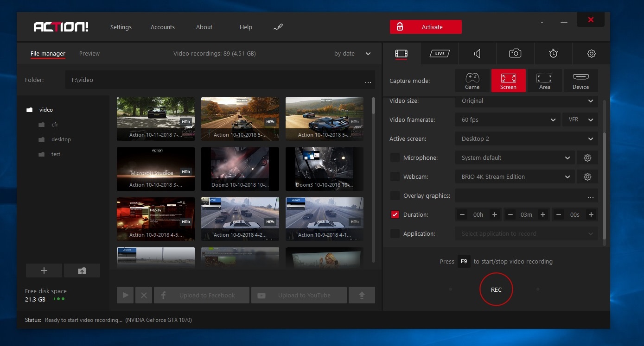This screenshot has height=346, width=644.
Task: Open webcam settings gear
Action: click(587, 177)
